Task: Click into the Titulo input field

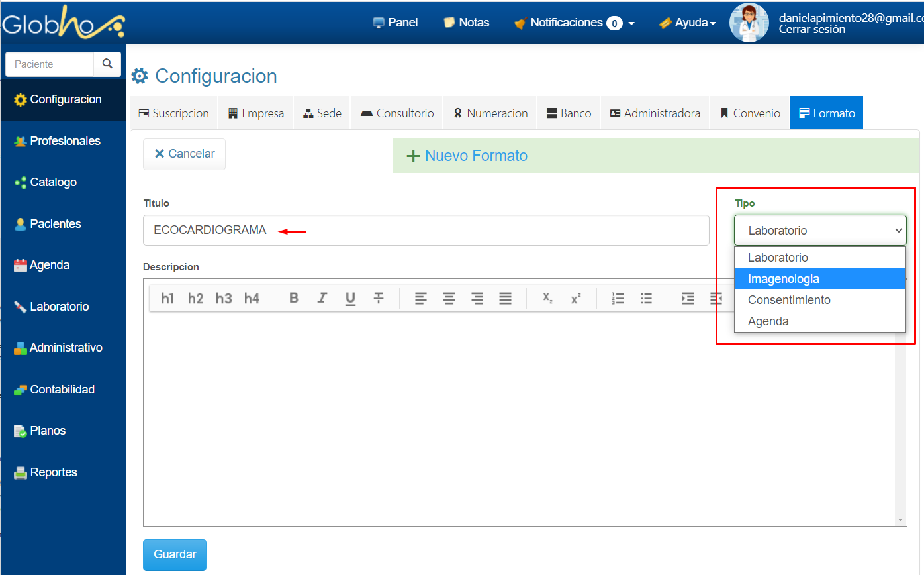Action: (x=426, y=231)
